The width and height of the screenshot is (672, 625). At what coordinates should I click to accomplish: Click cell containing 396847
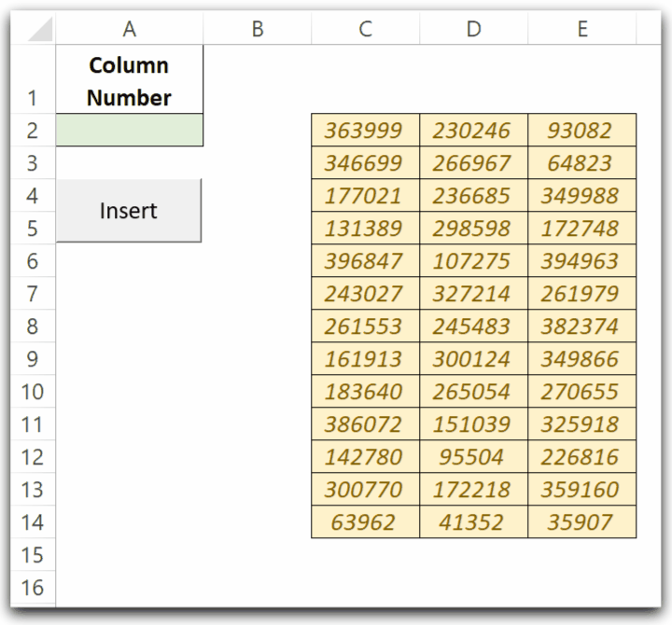[x=366, y=260]
